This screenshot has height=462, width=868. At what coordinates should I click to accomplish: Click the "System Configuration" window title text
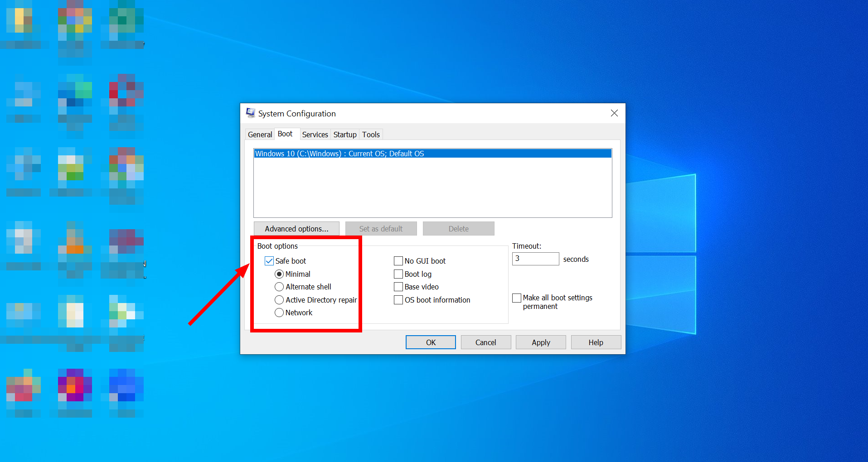297,113
